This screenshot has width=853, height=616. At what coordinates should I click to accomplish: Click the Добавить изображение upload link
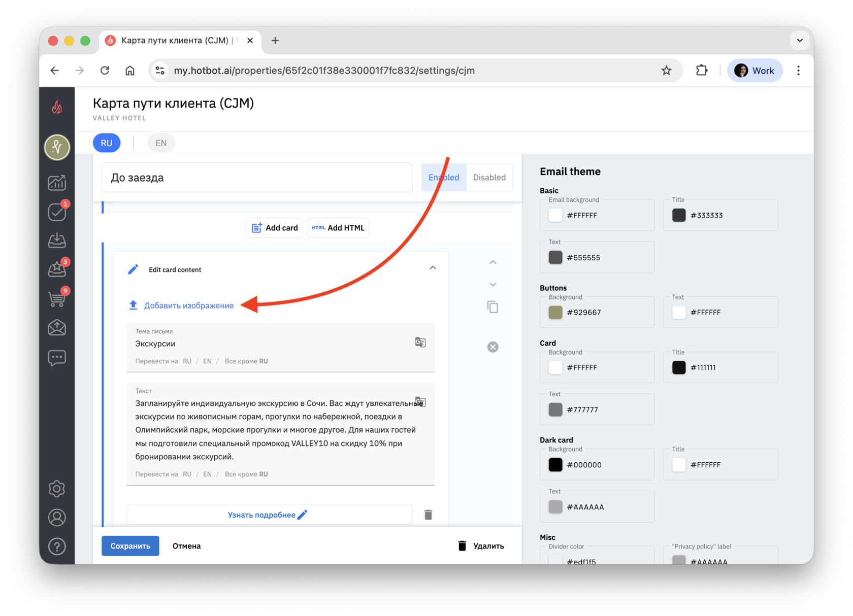181,305
